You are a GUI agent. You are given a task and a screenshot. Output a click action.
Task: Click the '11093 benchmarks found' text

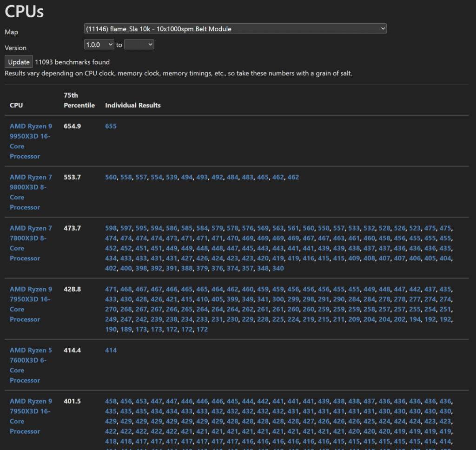click(x=72, y=62)
